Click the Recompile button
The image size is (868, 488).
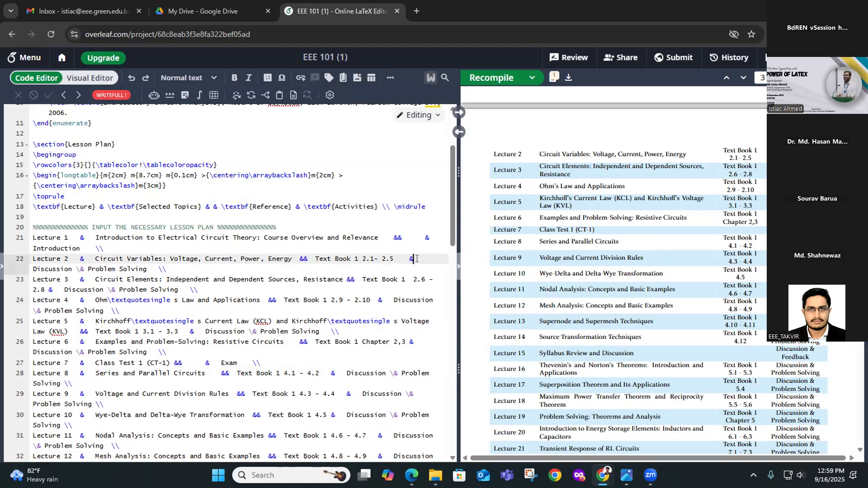[x=491, y=78]
